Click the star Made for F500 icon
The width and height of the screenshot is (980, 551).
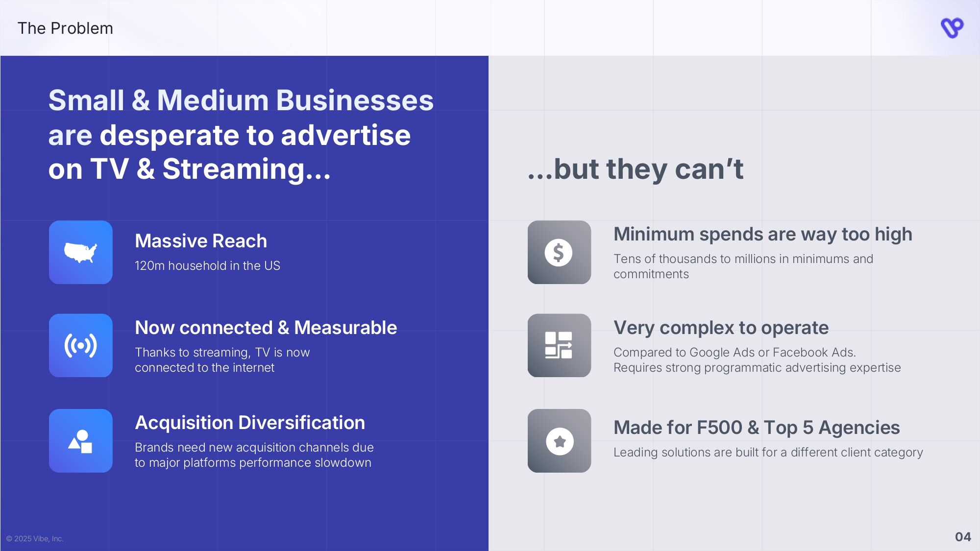click(x=559, y=440)
